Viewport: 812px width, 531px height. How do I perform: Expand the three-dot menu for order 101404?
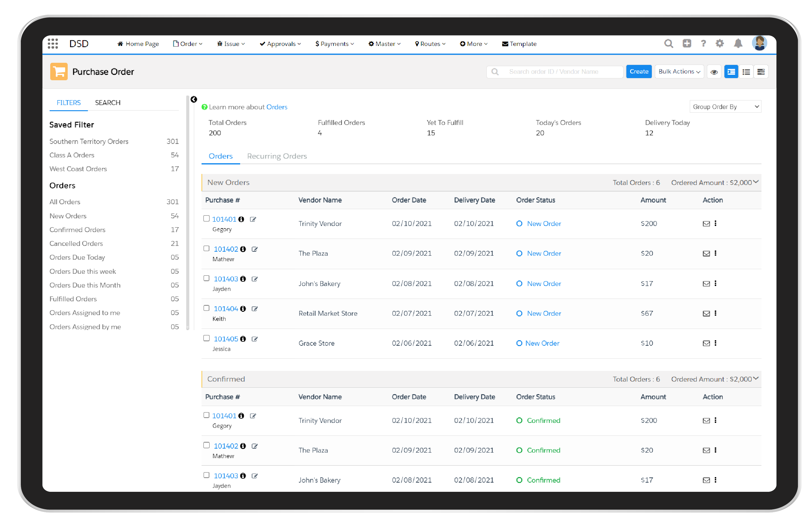point(716,313)
